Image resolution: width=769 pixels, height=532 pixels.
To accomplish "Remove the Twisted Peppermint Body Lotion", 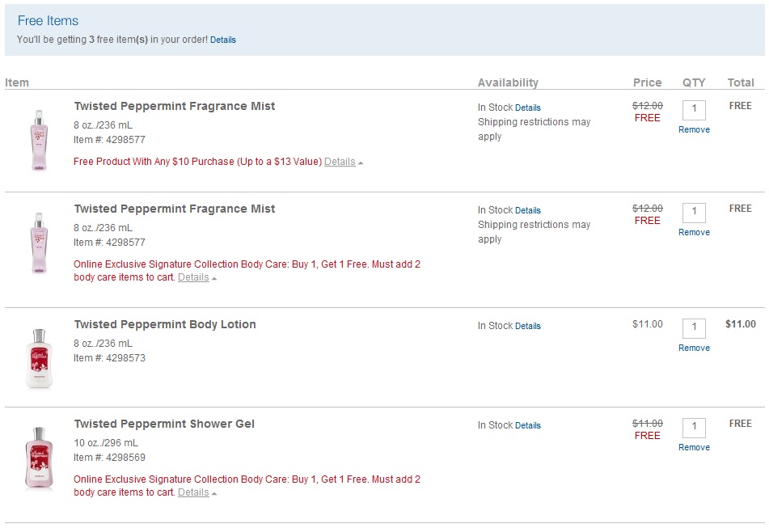I will [x=694, y=348].
